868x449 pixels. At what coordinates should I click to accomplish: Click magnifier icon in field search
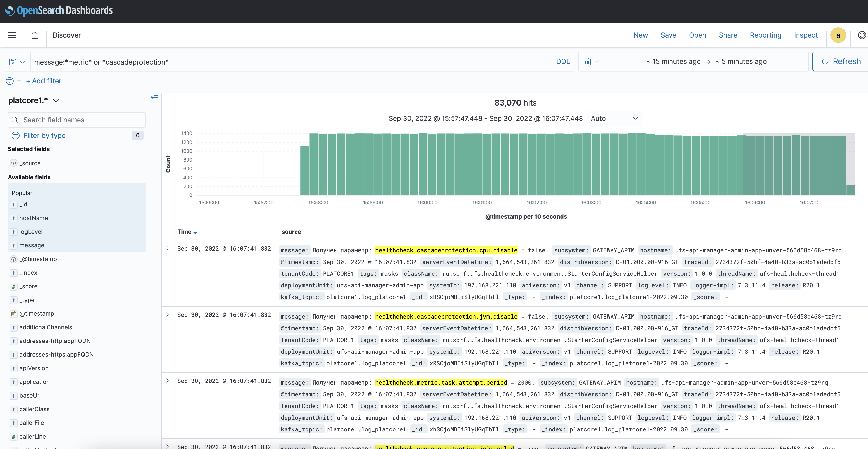(x=14, y=120)
